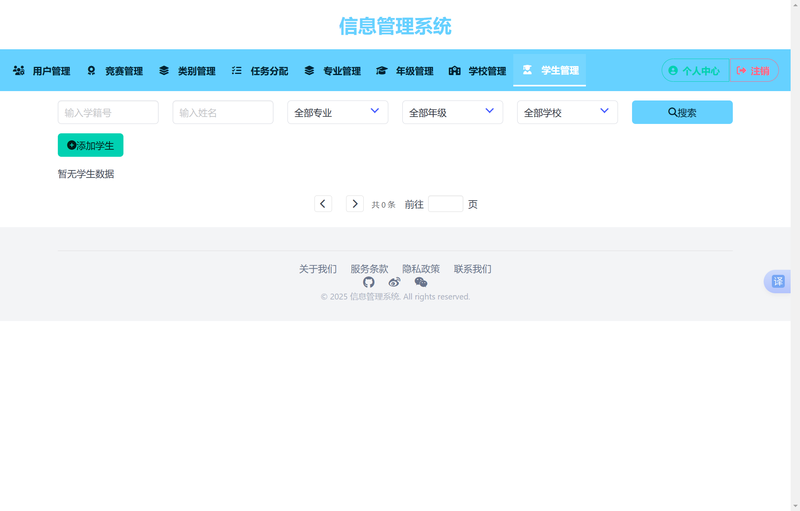Click the layers icon beside 类别管理
This screenshot has height=511, width=800.
pyautogui.click(x=164, y=70)
